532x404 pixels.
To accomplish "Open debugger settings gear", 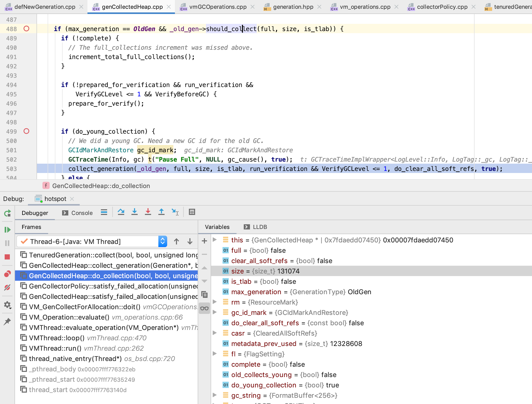I will coord(7,305).
